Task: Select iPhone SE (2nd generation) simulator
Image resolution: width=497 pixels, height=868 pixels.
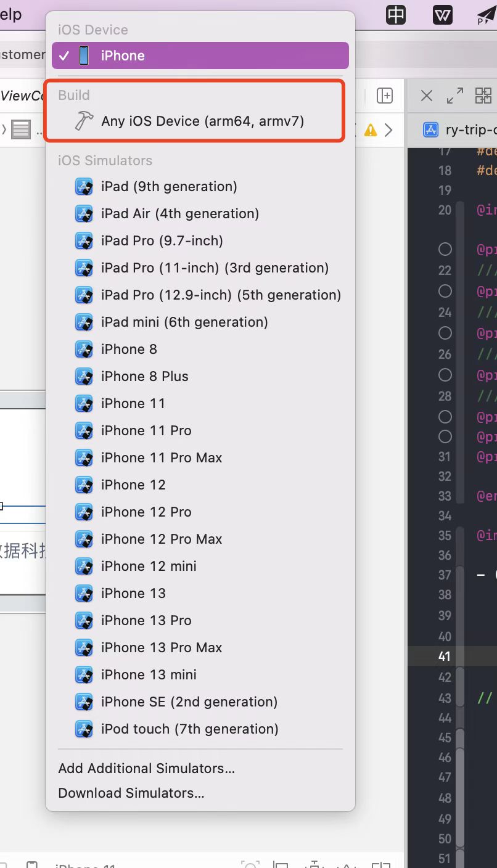Action: click(200, 702)
